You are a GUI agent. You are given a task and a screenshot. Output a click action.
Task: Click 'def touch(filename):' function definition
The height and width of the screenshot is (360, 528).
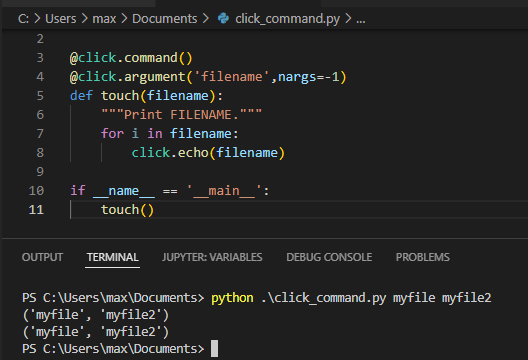coord(146,96)
